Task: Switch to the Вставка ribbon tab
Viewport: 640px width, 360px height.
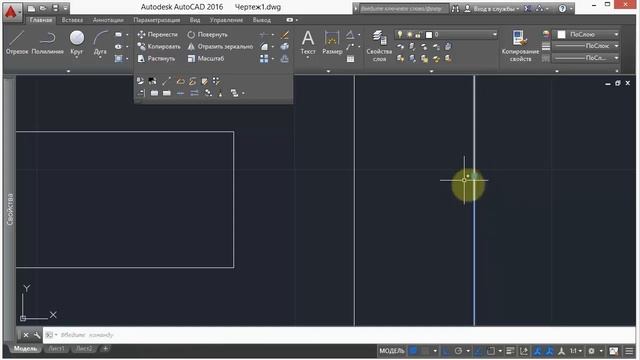Action: click(x=72, y=20)
